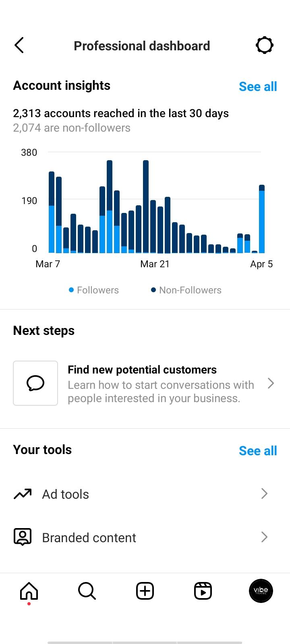Select the Non-Followers legend item
The height and width of the screenshot is (644, 290).
pos(186,290)
